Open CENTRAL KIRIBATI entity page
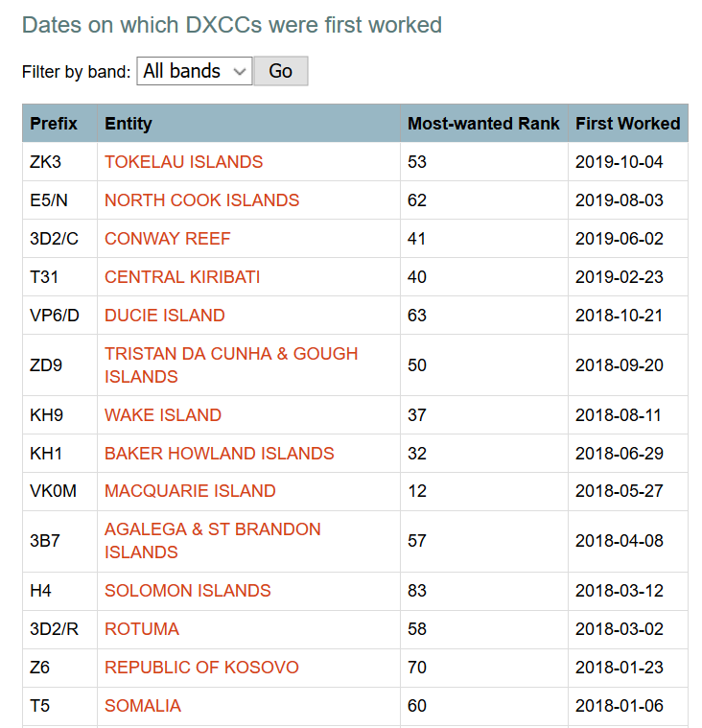The width and height of the screenshot is (702, 728). click(x=182, y=277)
